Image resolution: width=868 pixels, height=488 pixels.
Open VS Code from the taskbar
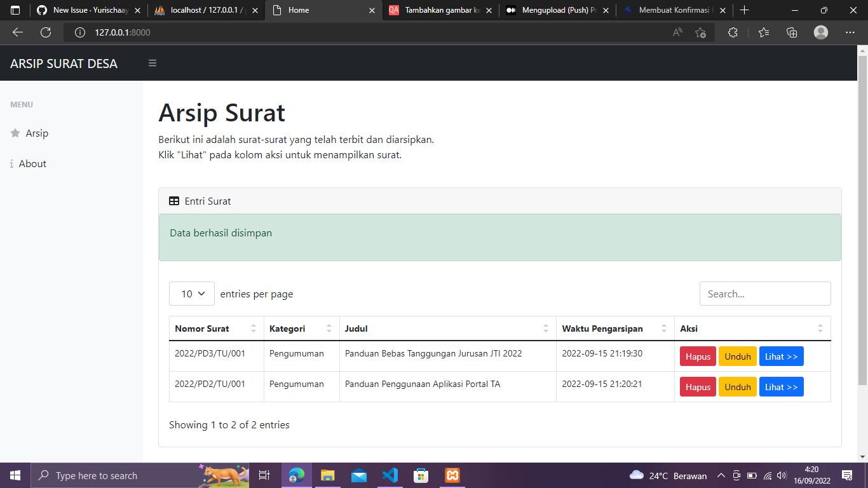[390, 475]
